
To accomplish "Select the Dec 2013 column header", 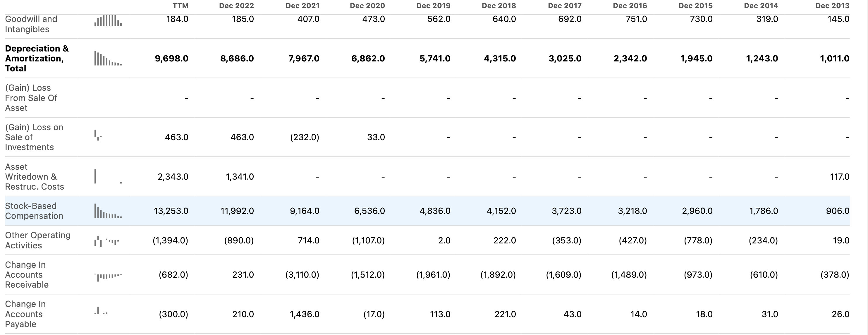I will pyautogui.click(x=832, y=6).
